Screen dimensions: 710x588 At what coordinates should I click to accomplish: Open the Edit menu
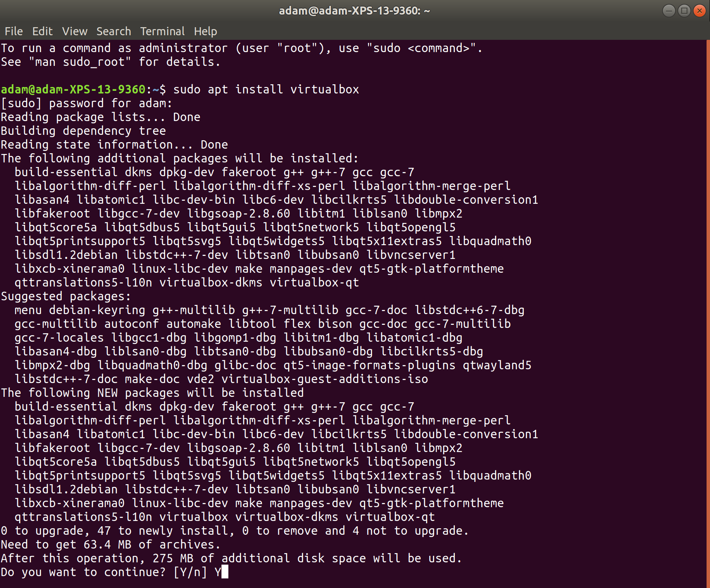tap(42, 31)
